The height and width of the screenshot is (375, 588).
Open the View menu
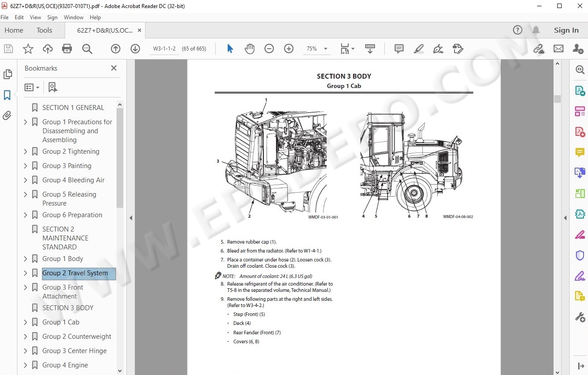(35, 17)
